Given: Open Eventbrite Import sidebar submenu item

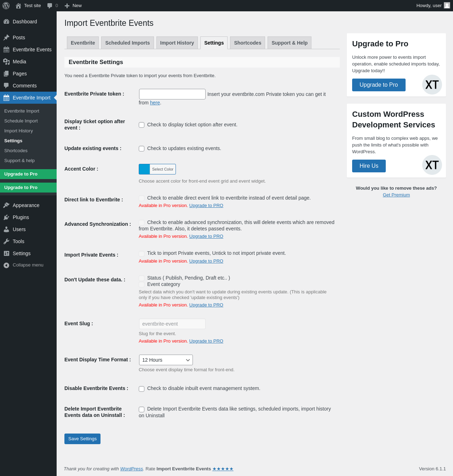Looking at the screenshot, I should [22, 111].
